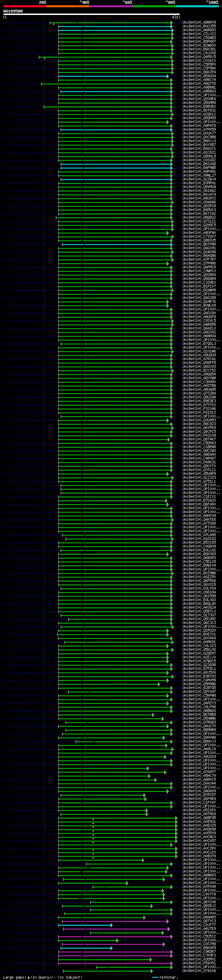The image size is (222, 980).
Task: Select the orange ~40% legend segment
Action: (68, 6)
